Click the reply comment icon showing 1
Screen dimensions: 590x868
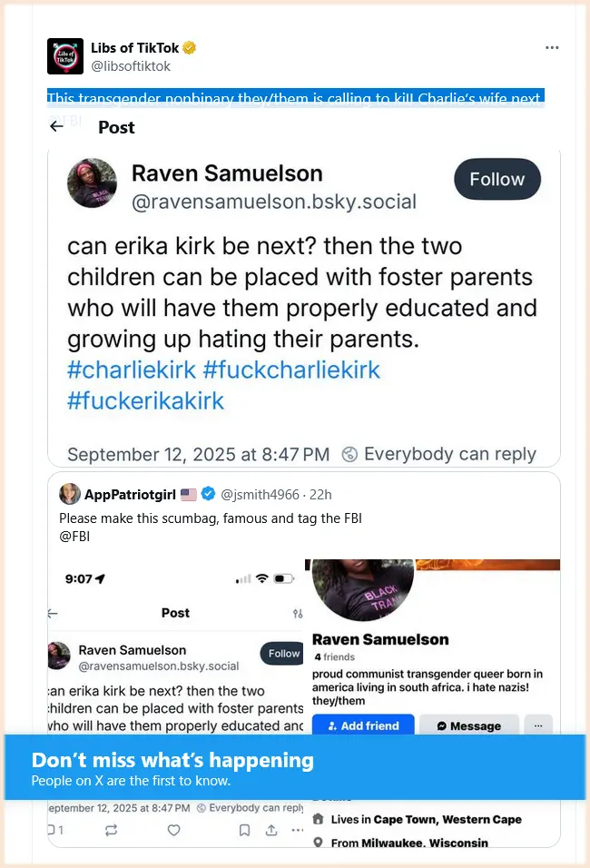point(54,830)
